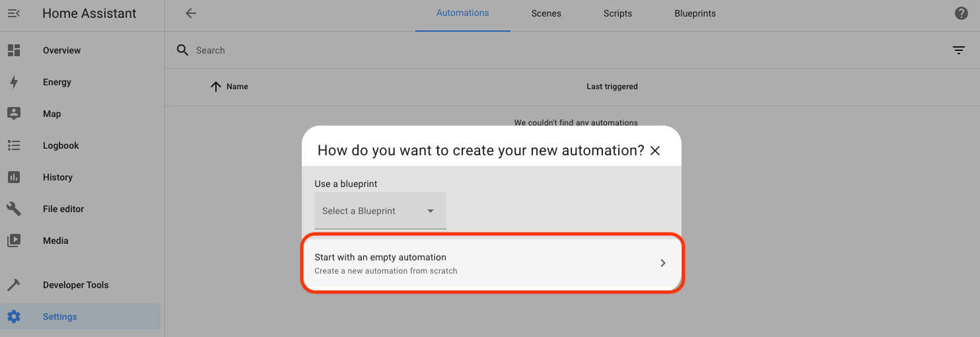
Task: Click the Logbook list icon
Action: (14, 145)
